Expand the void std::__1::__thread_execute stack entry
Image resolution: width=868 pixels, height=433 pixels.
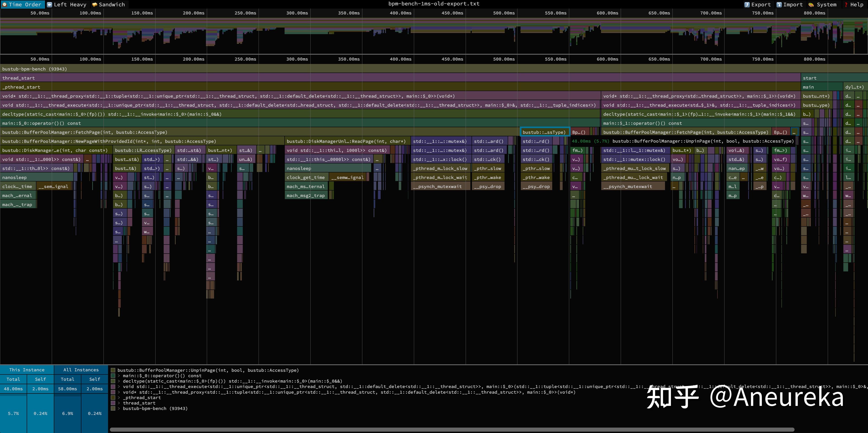click(x=119, y=386)
